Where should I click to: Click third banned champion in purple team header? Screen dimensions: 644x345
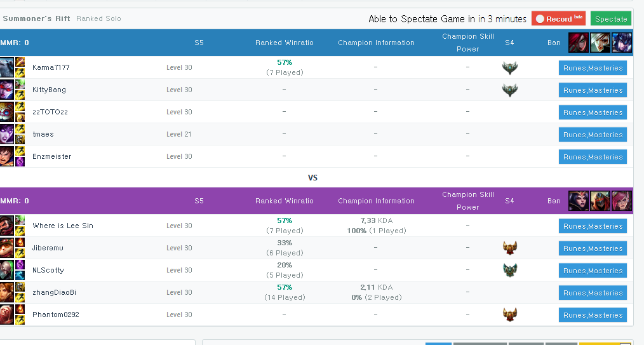click(x=622, y=201)
